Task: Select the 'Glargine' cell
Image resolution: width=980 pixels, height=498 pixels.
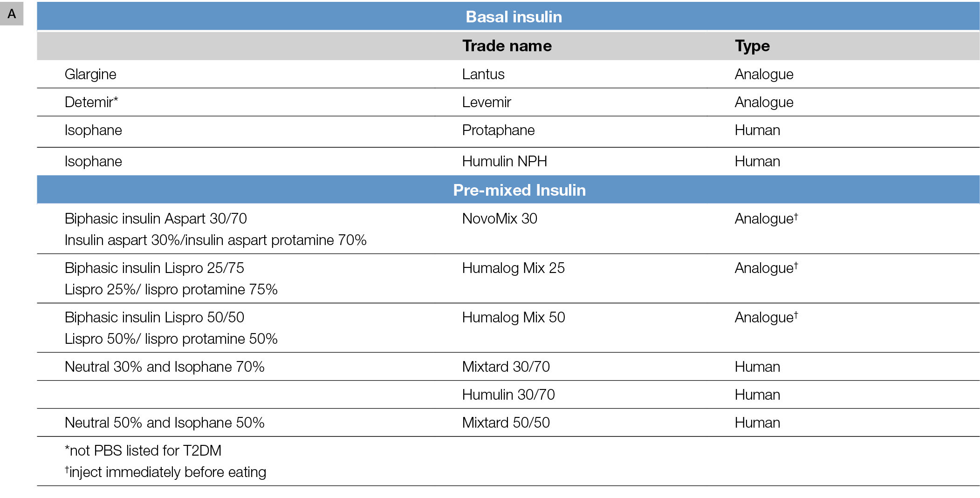Action: point(90,75)
